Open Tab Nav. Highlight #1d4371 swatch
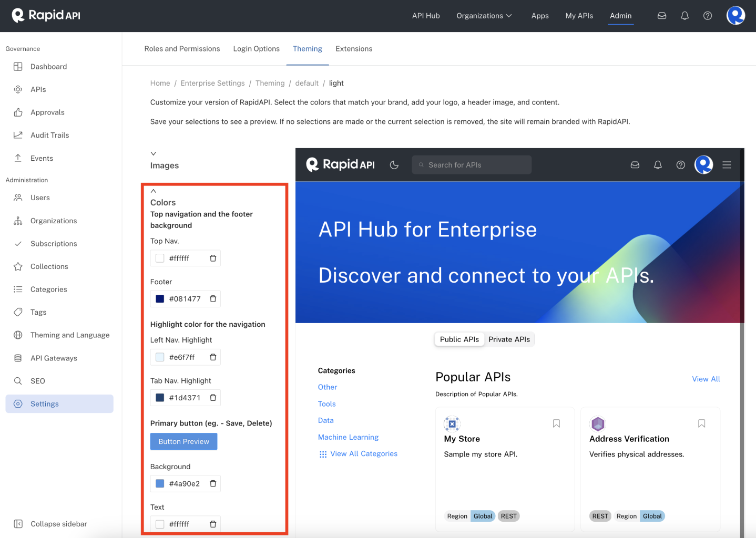The image size is (756, 538). coord(160,398)
